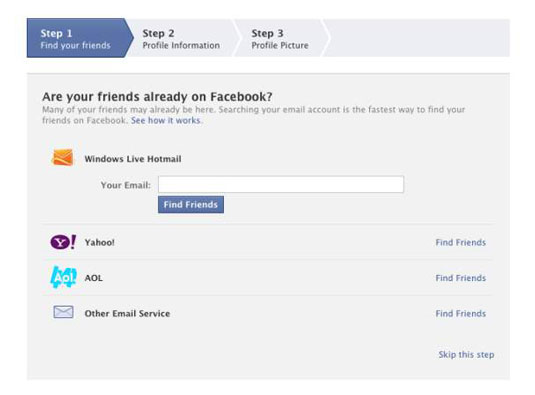Viewport: 535px width, 395px height.
Task: Click the Skip this step link
Action: click(x=466, y=354)
